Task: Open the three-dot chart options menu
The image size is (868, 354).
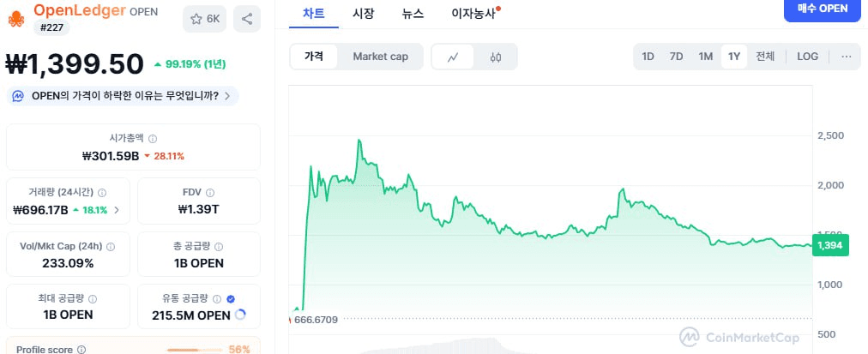Action: pos(847,57)
